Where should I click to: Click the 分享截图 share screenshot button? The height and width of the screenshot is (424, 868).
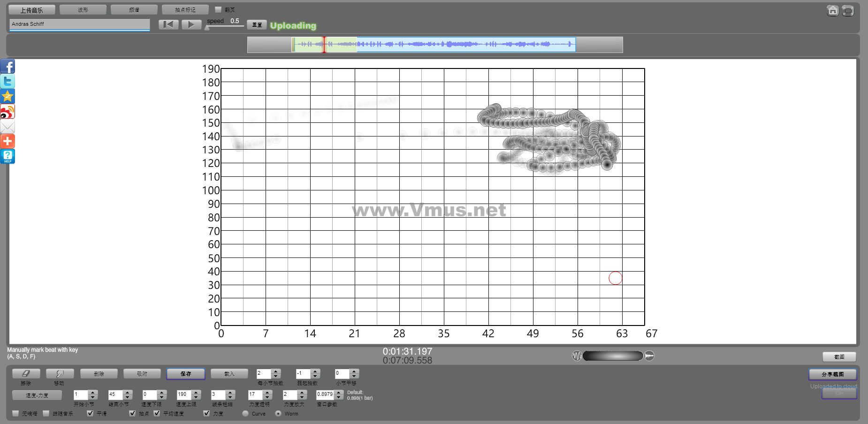click(832, 374)
